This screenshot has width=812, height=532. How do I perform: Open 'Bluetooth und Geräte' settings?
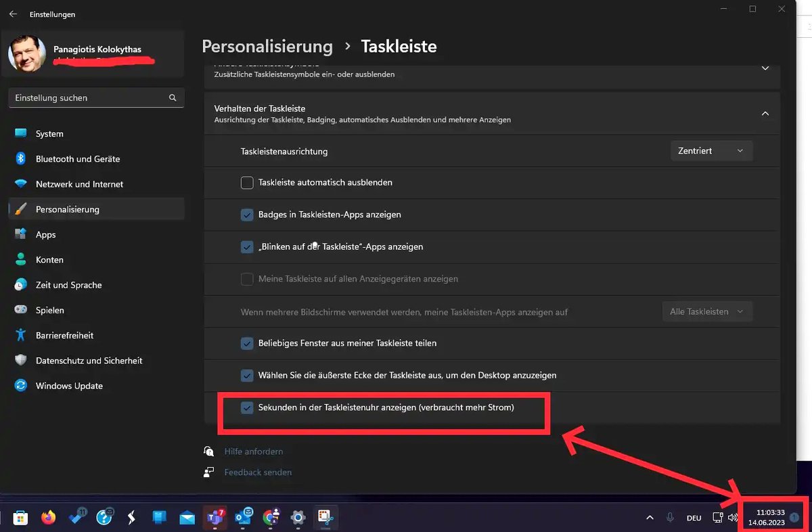[x=78, y=159]
